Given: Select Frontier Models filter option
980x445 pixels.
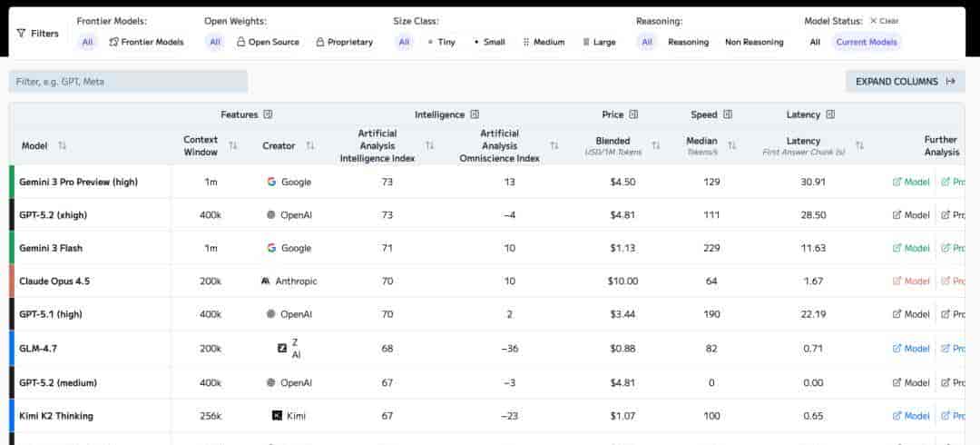Looking at the screenshot, I should tap(147, 42).
